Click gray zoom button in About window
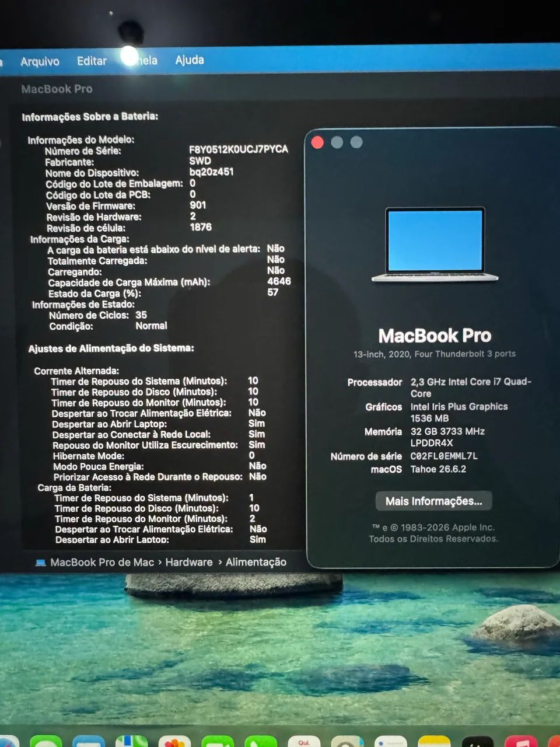Screen dimensions: 560x747 pos(356,142)
